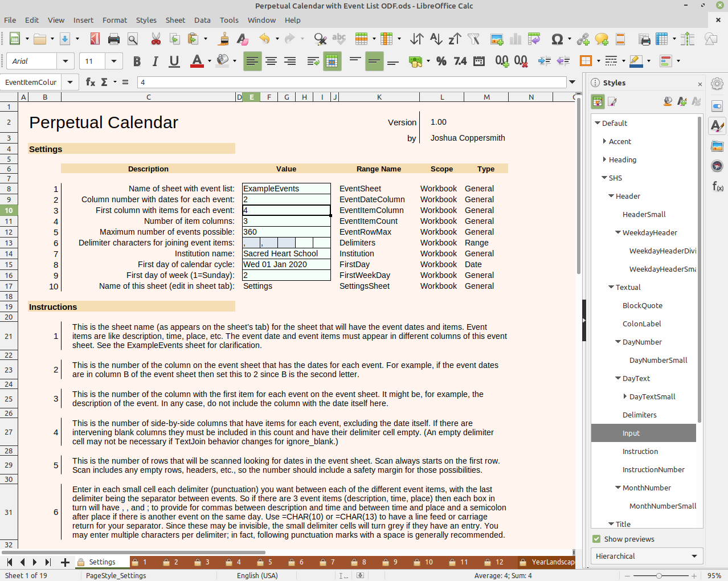Click the Clone Formatting paintbrush icon
The height and width of the screenshot is (581, 728).
(x=224, y=39)
